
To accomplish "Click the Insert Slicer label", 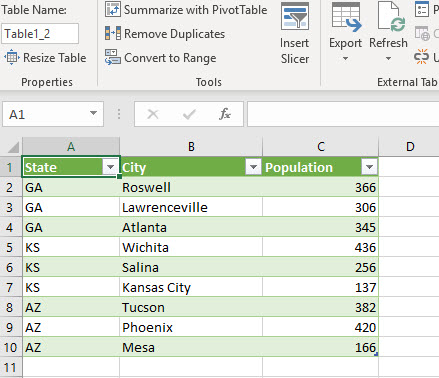I will click(x=295, y=51).
